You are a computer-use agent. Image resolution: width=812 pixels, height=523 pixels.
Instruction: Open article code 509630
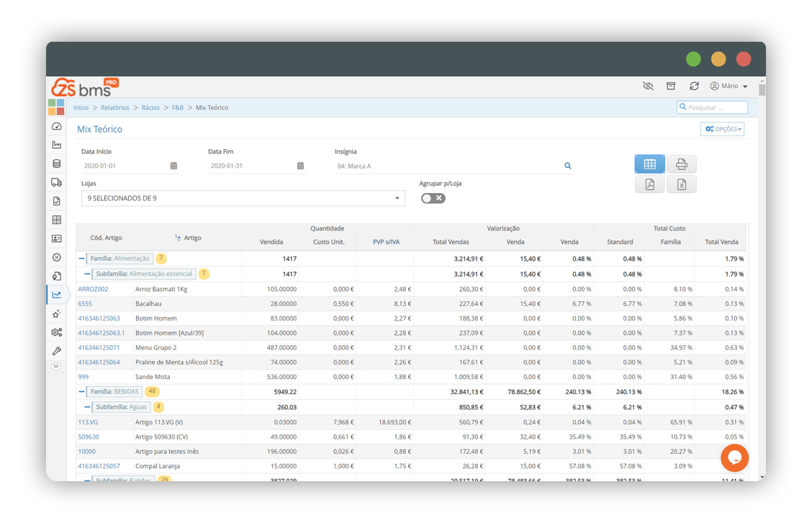click(x=89, y=437)
